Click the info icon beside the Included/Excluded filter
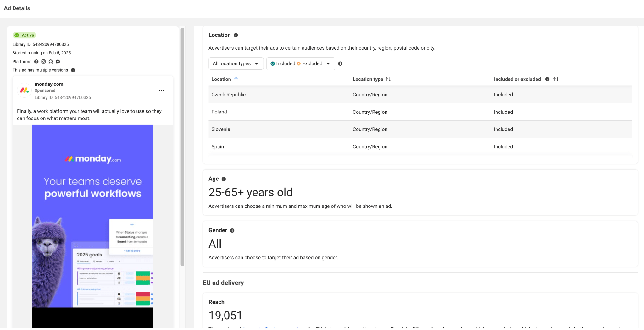644x330 pixels. click(341, 63)
